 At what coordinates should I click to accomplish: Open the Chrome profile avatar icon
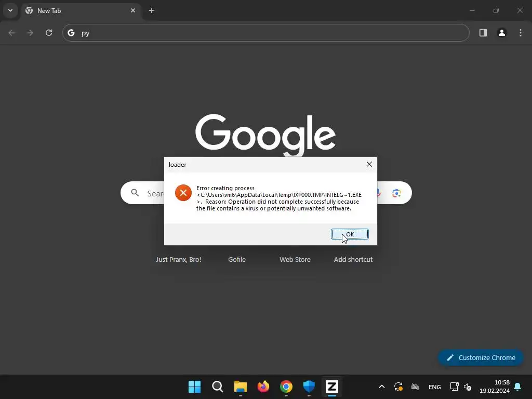click(502, 33)
